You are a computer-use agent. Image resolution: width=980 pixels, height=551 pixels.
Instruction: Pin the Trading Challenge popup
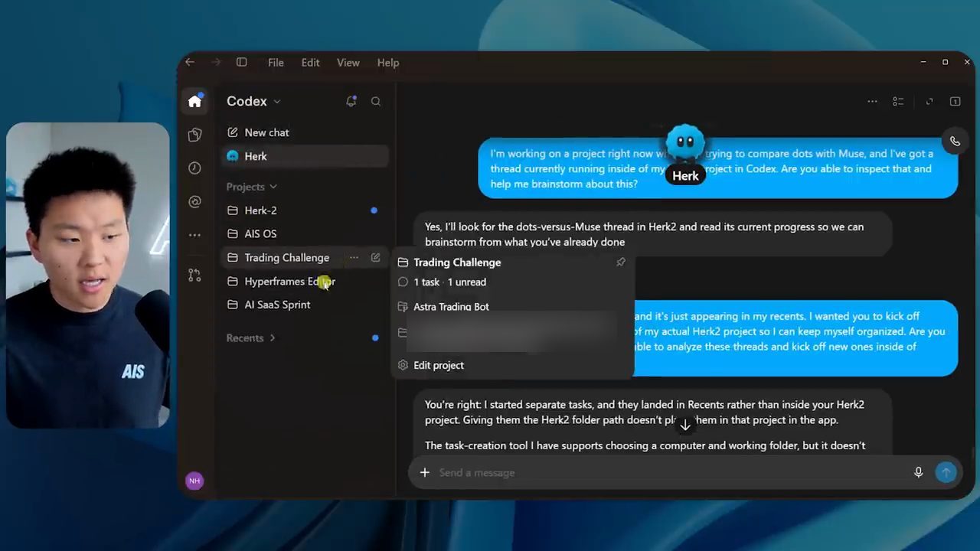[621, 262]
